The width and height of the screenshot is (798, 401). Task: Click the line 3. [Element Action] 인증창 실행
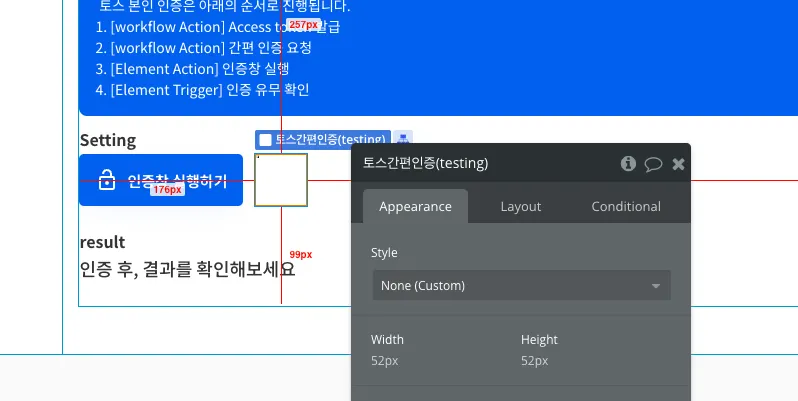click(192, 69)
